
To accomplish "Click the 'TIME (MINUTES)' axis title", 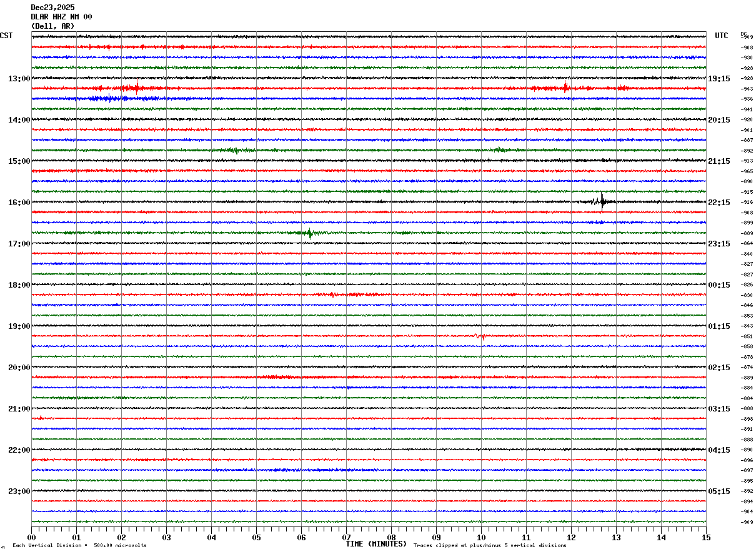I will 376,544.
